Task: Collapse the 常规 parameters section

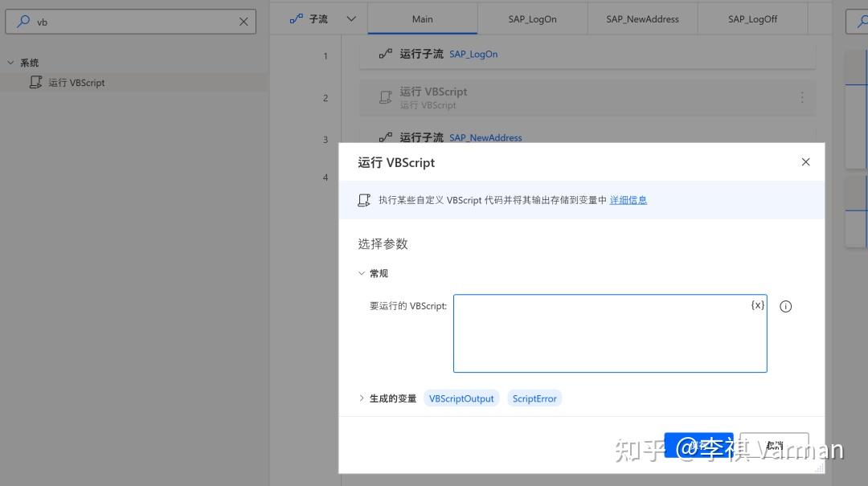Action: (x=362, y=273)
